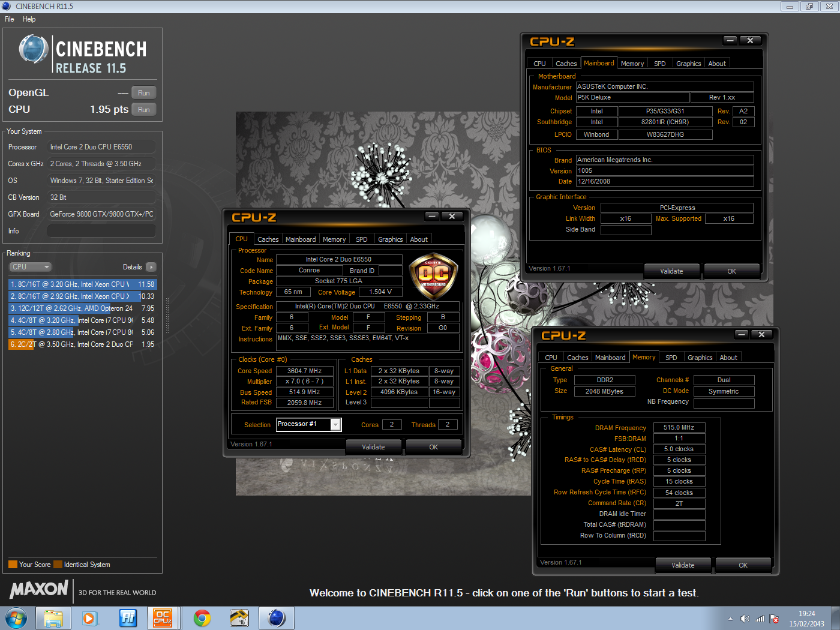Click Validate in Mainboard CPU-Z window
Screen dimensions: 840x630
pyautogui.click(x=671, y=271)
